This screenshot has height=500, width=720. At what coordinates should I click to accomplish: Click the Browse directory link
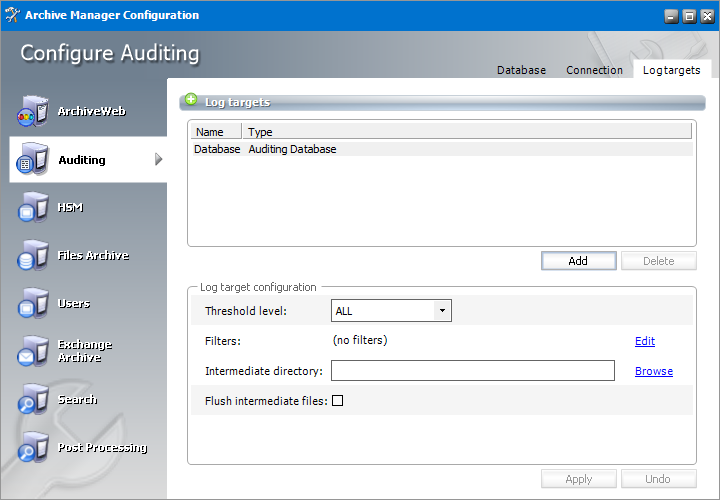coord(653,371)
